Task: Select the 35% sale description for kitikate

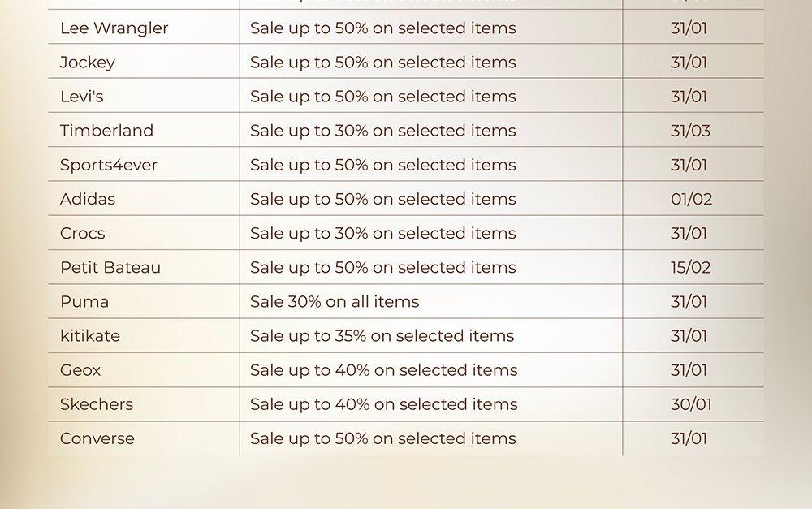Action: pyautogui.click(x=382, y=335)
